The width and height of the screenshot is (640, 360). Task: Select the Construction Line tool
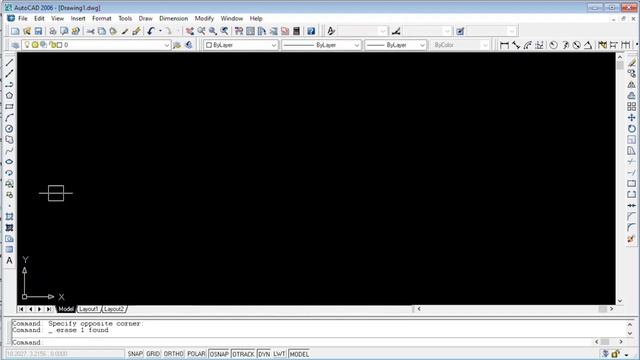click(9, 73)
